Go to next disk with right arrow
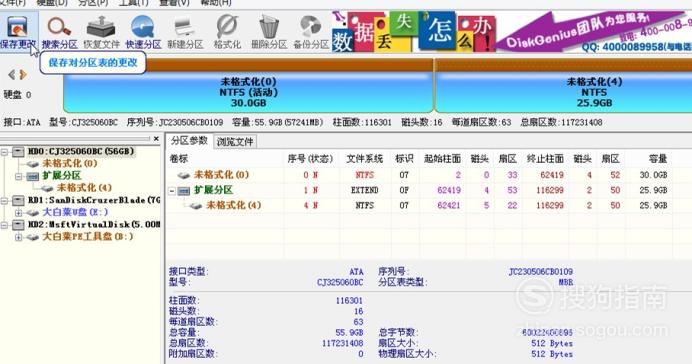 coord(23,75)
